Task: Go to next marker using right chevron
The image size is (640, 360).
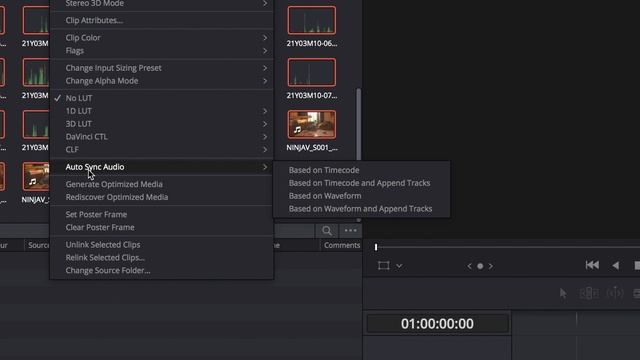Action: coord(491,266)
